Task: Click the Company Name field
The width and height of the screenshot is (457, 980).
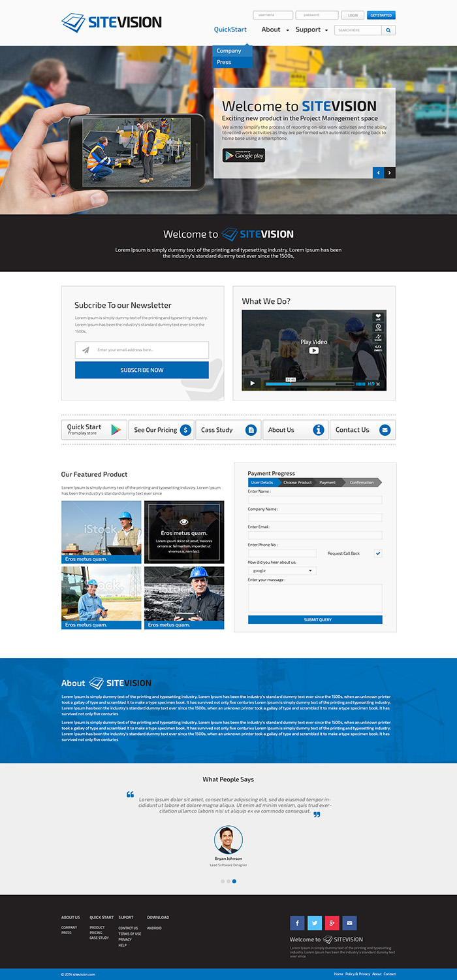Action: (315, 517)
